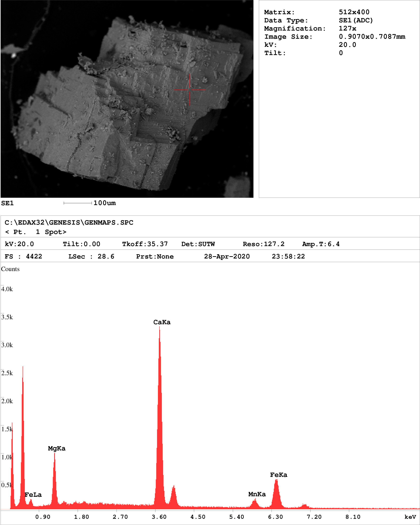The width and height of the screenshot is (420, 525).
Task: Click the 3.60 keV axis tick label
Action: (x=159, y=517)
